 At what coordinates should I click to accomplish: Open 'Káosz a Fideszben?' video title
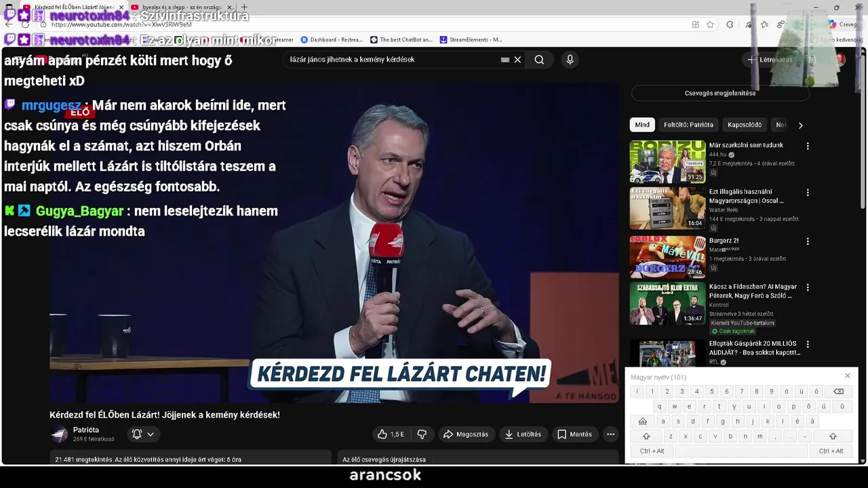tap(753, 291)
